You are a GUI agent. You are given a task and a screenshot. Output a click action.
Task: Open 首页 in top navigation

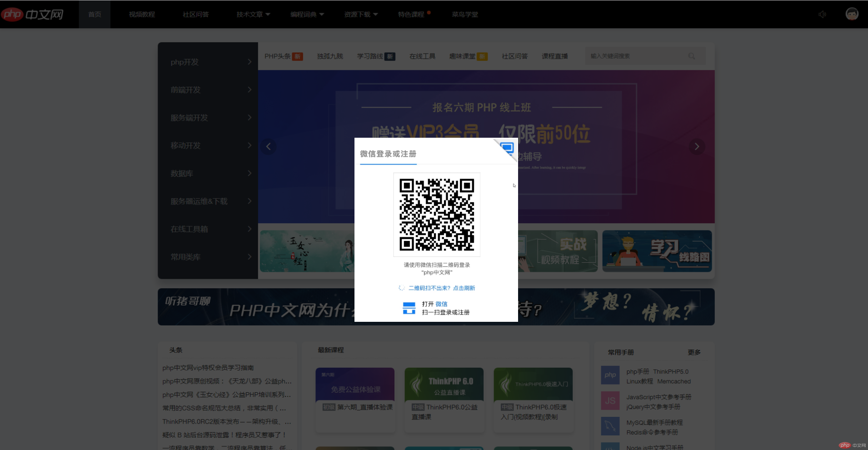(x=95, y=15)
